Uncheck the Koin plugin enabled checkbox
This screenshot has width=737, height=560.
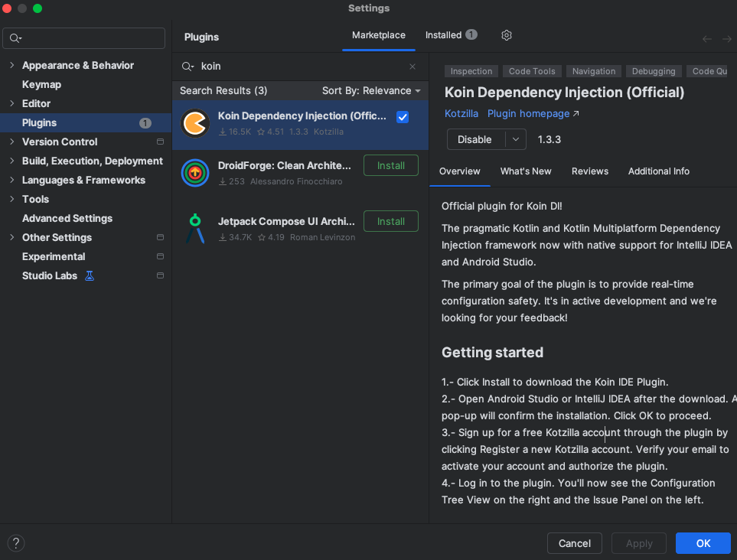tap(403, 117)
